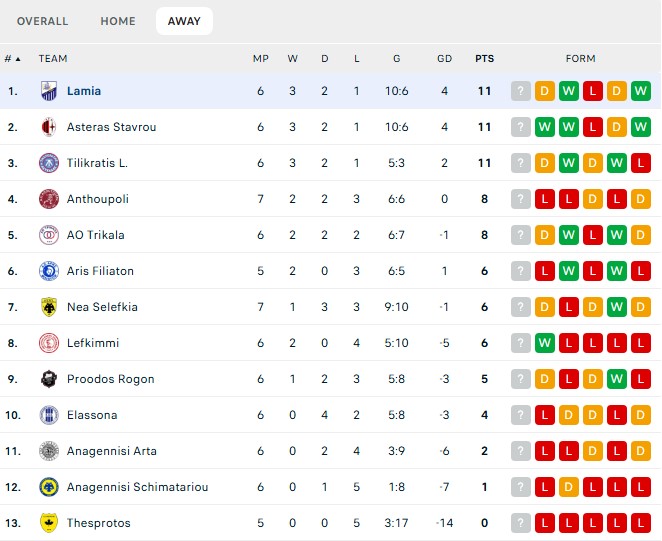This screenshot has width=662, height=541.
Task: Click the AO Trikala team logo
Action: [49, 235]
